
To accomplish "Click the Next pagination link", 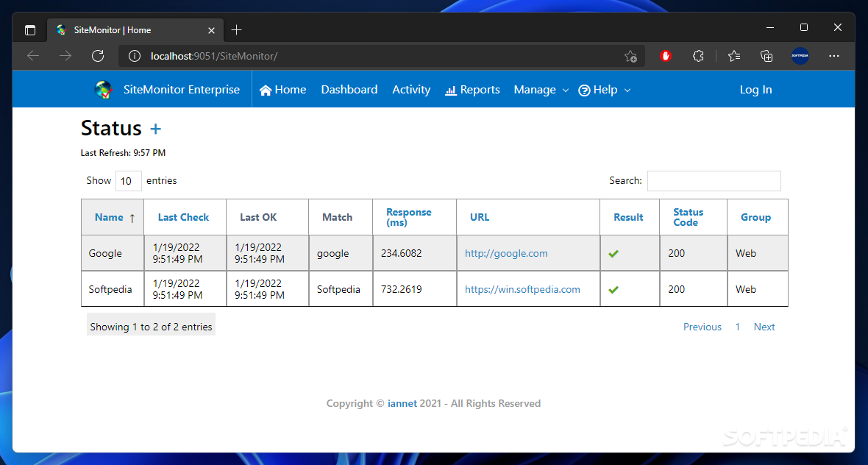I will [x=764, y=327].
